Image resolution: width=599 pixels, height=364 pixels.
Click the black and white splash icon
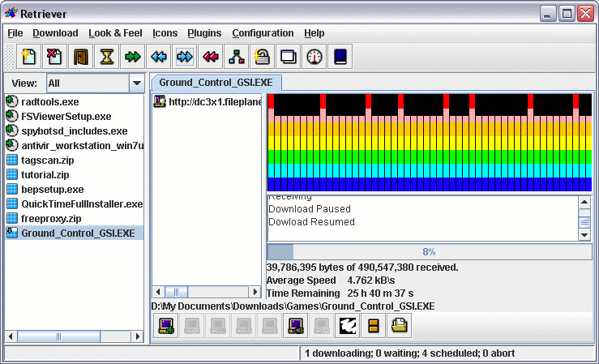click(348, 326)
